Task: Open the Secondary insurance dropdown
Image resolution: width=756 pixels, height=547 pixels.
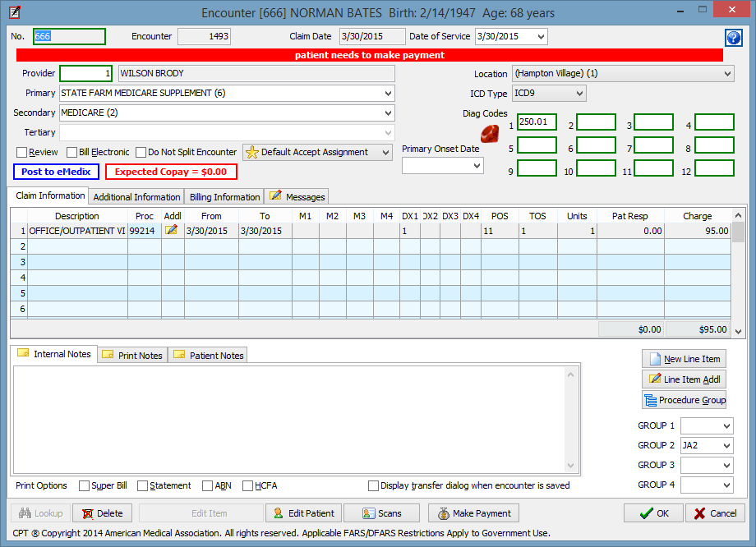Action: pyautogui.click(x=388, y=113)
